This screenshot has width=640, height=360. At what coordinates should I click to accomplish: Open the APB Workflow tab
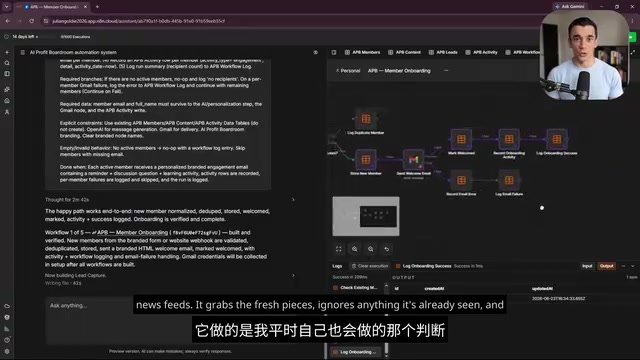pos(522,52)
